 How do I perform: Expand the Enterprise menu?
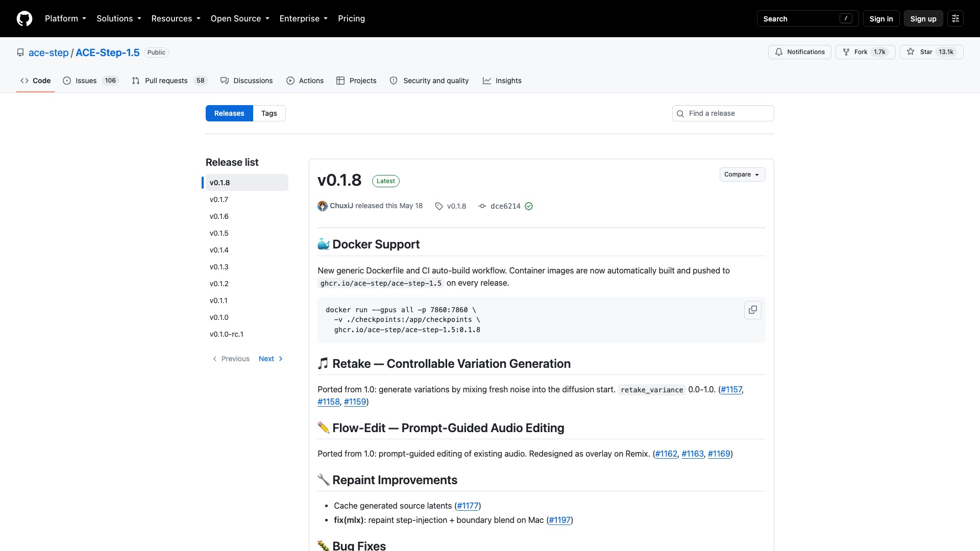pyautogui.click(x=303, y=18)
